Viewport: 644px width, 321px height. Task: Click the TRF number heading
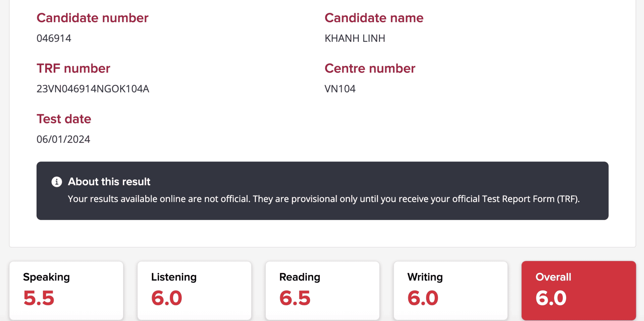(x=73, y=69)
